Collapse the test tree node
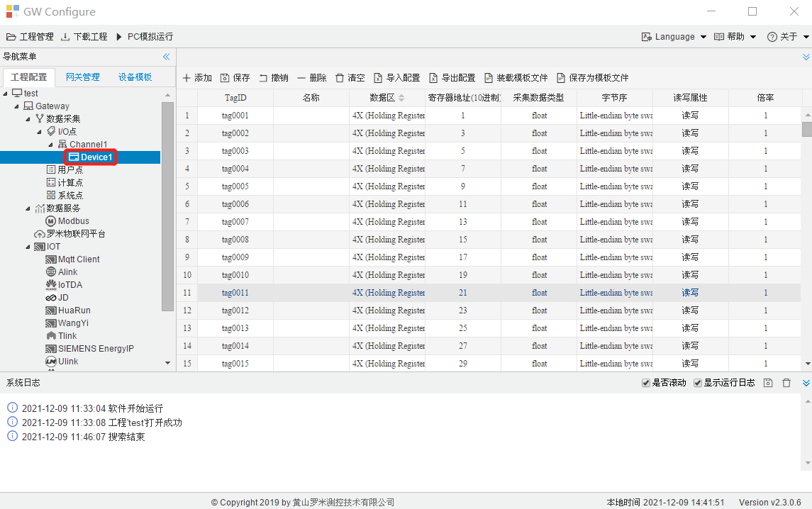 pyautogui.click(x=5, y=94)
